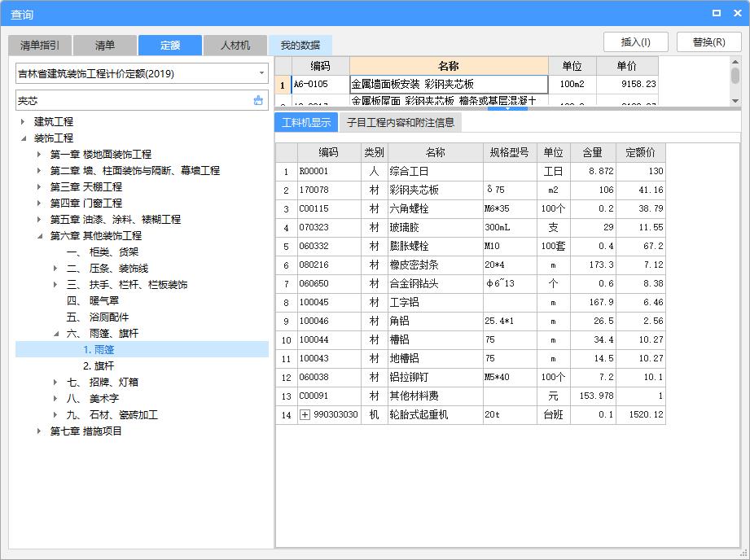Expand the 建筑工程 tree node
The width and height of the screenshot is (750, 560).
pos(23,121)
